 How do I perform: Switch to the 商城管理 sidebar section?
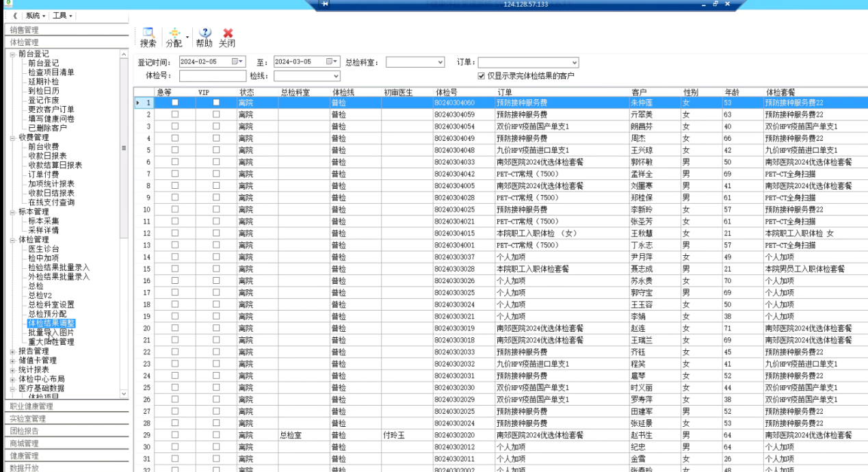65,443
